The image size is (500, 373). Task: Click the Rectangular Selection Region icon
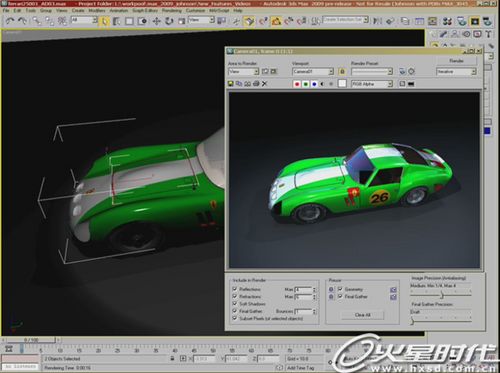[x=129, y=21]
